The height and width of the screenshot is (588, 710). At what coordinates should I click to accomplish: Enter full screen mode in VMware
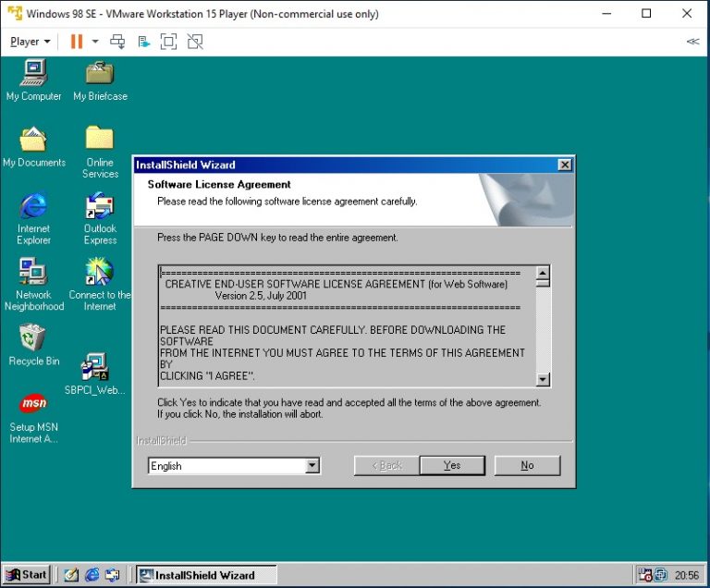[168, 42]
